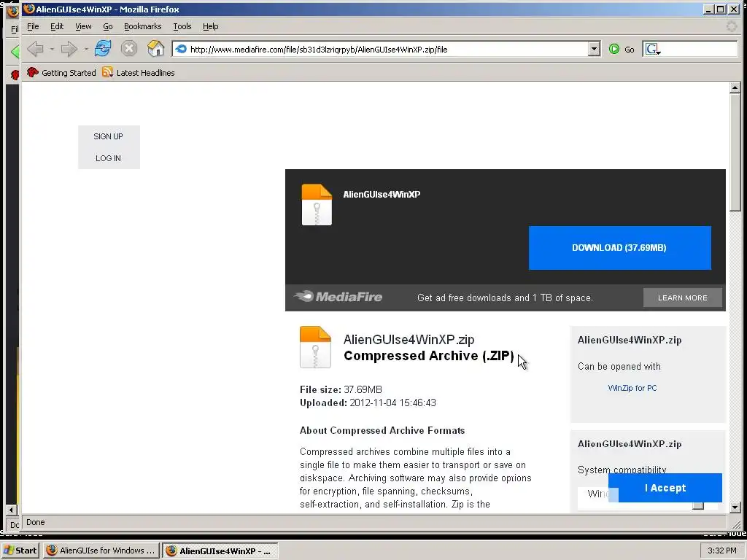The height and width of the screenshot is (560, 747).
Task: Click the green Go button icon
Action: 614,49
